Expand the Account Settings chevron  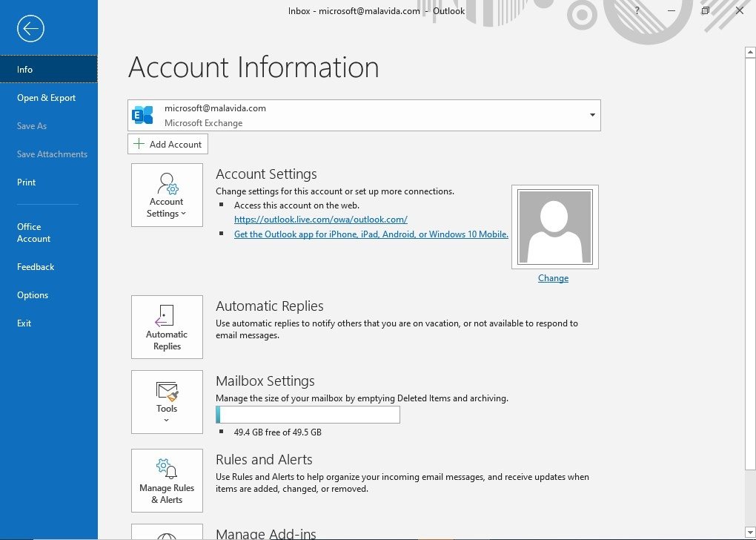pyautogui.click(x=184, y=213)
